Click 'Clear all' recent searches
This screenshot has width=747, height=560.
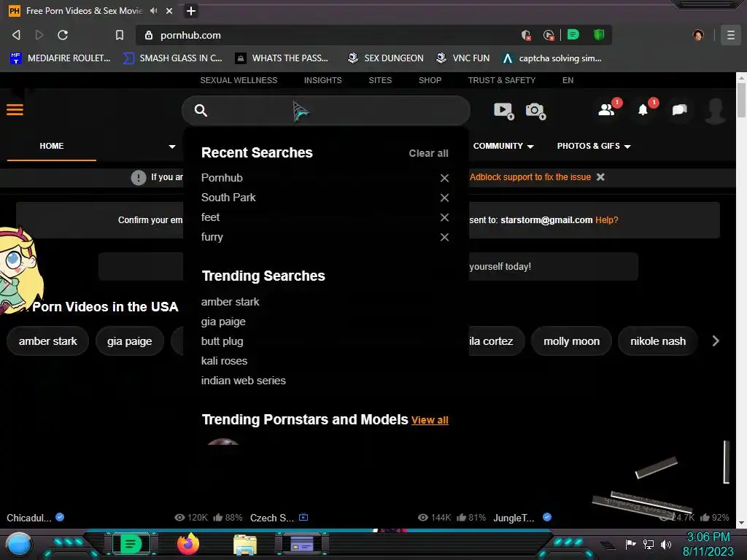[428, 153]
